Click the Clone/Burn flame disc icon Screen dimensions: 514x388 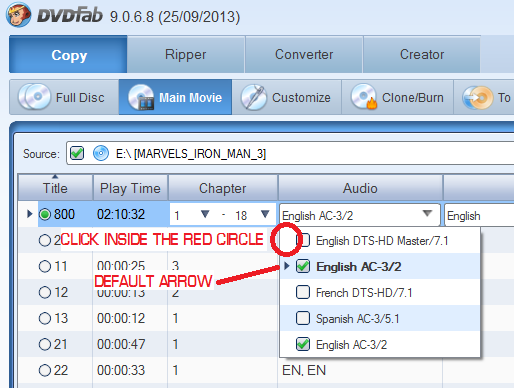pos(364,97)
